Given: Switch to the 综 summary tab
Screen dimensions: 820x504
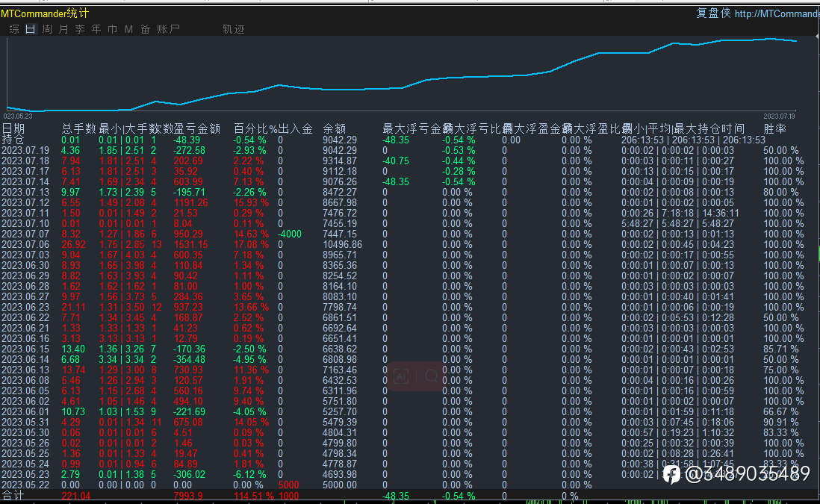Looking at the screenshot, I should tap(14, 29).
